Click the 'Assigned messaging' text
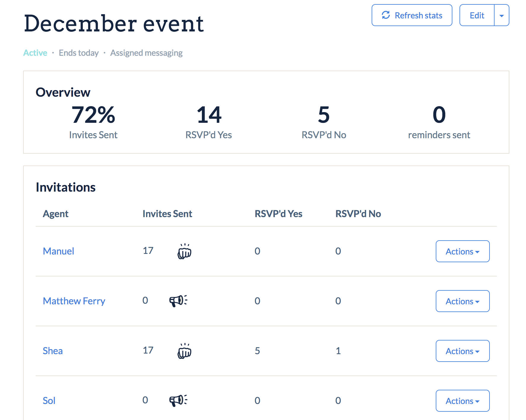The height and width of the screenshot is (420, 526). (x=146, y=53)
